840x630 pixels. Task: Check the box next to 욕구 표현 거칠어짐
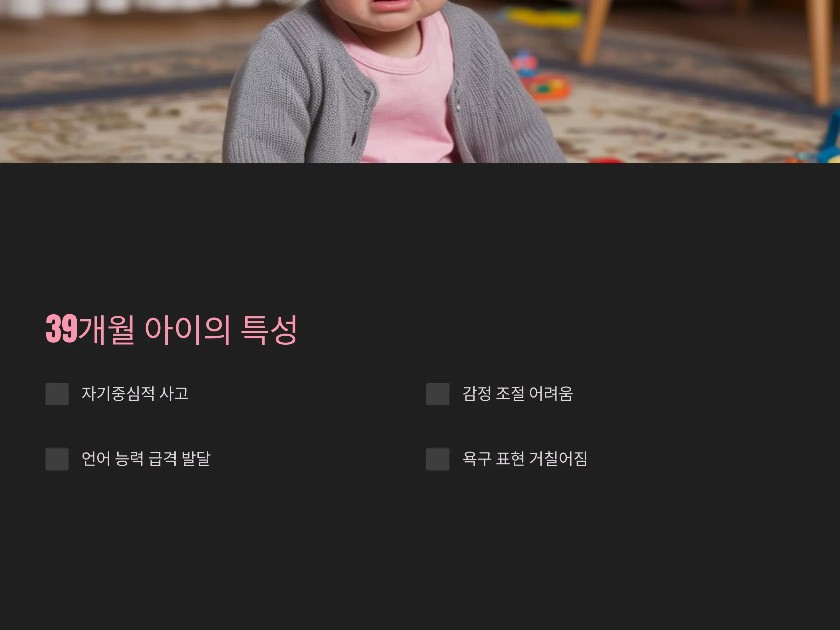click(x=437, y=459)
